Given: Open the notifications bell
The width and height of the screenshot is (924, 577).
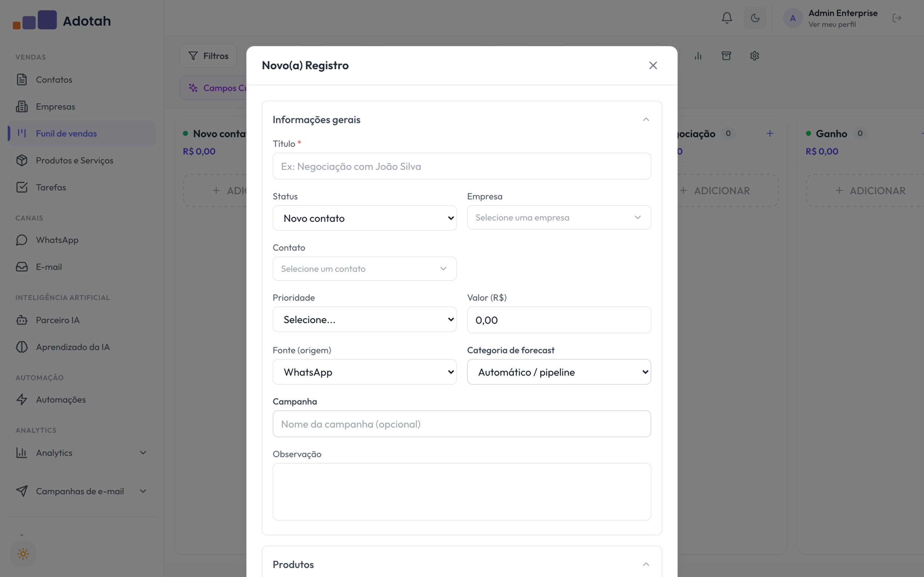Looking at the screenshot, I should pyautogui.click(x=727, y=18).
